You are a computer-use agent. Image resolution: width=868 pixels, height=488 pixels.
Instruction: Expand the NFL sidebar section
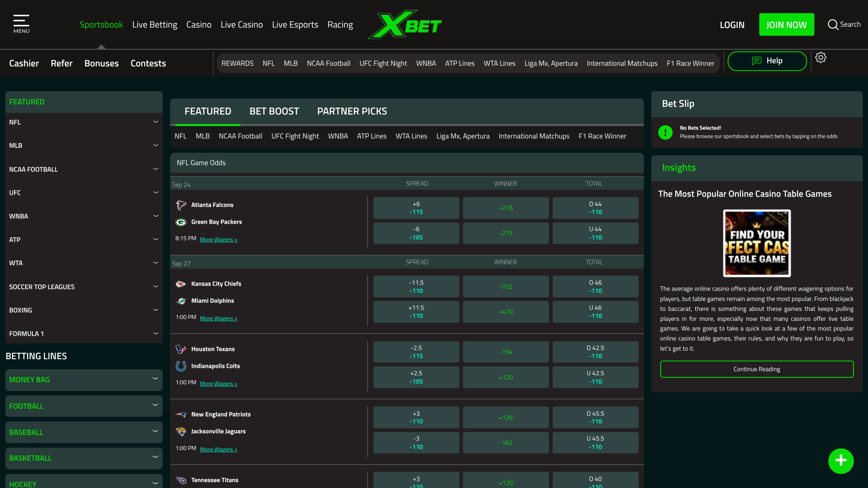pyautogui.click(x=84, y=122)
